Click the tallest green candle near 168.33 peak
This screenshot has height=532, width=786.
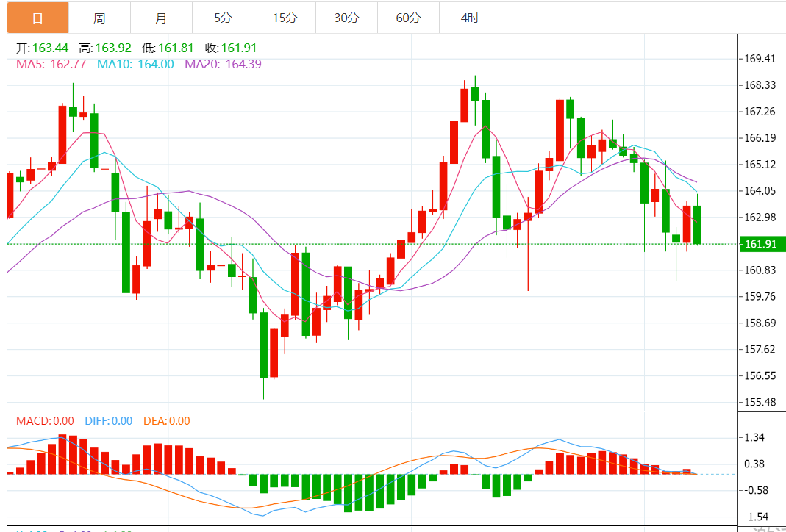tap(486, 129)
